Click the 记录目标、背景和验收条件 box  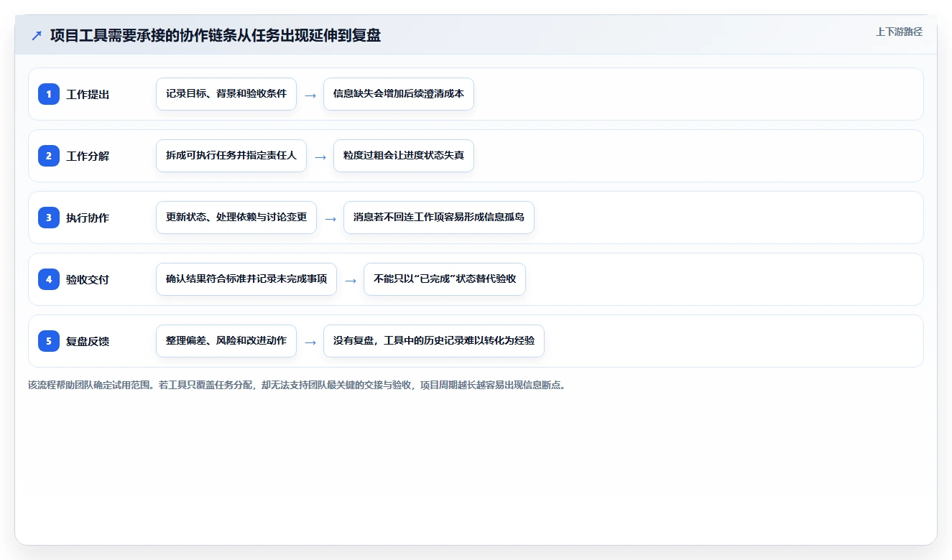226,94
